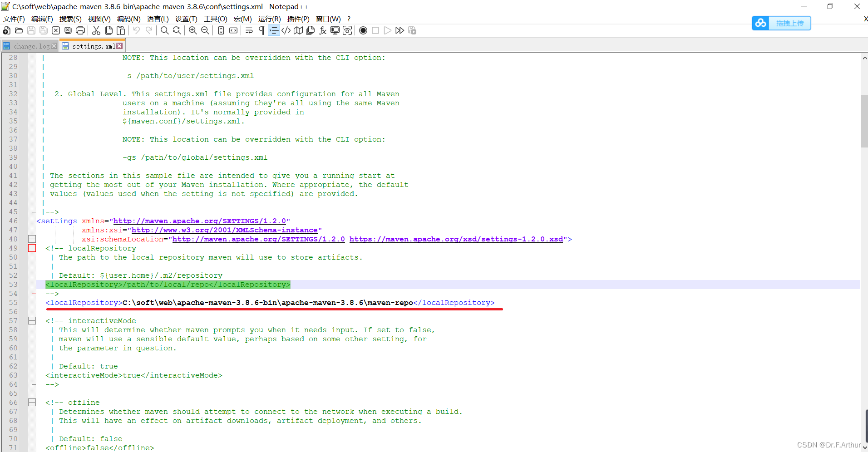The image size is (868, 452).
Task: Cut selection with the scissors icon
Action: point(96,30)
